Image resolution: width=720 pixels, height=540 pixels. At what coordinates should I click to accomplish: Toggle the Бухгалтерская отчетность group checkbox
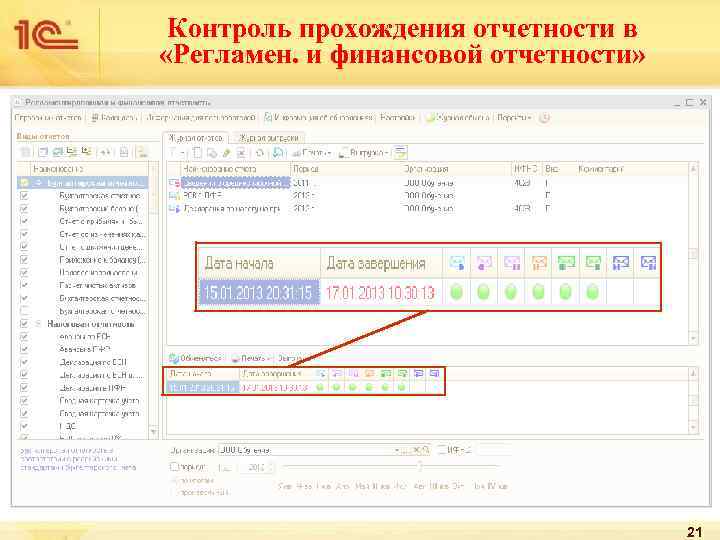24,183
